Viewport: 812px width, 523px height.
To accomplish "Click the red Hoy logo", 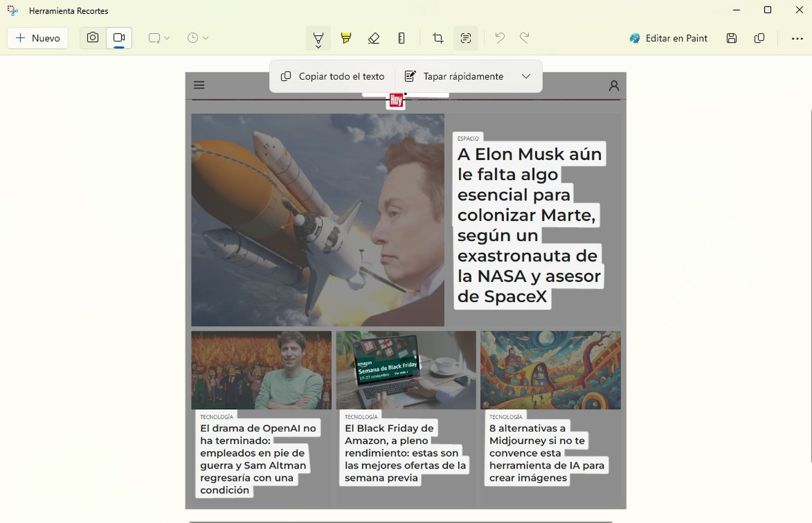I will coord(396,100).
